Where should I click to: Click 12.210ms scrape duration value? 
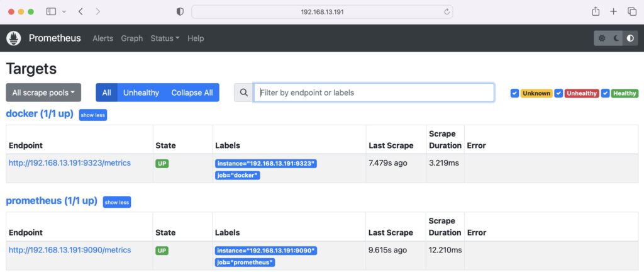point(445,250)
